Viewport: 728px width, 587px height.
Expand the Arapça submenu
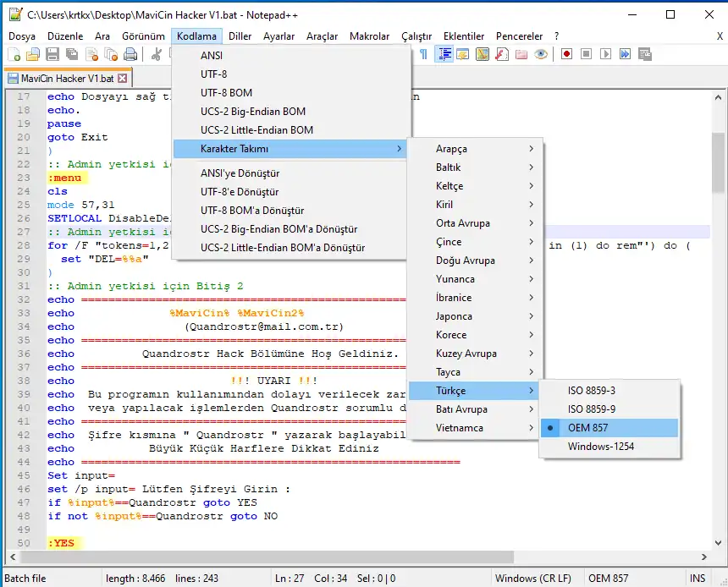point(475,149)
